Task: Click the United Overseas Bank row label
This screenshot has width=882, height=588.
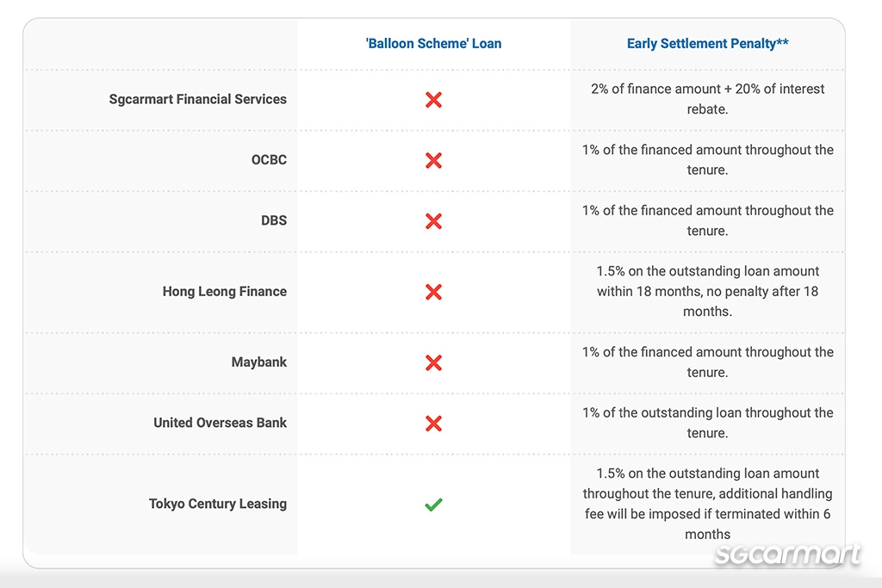Action: point(220,423)
